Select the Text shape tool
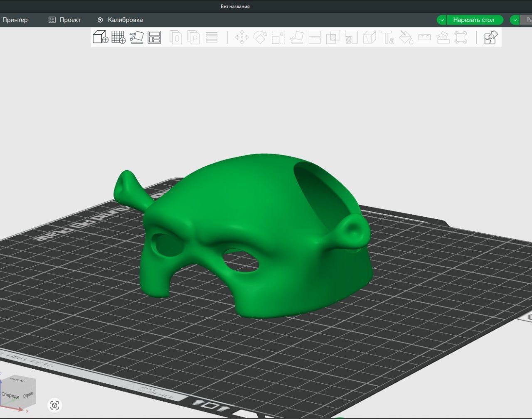This screenshot has height=419, width=532. (388, 37)
